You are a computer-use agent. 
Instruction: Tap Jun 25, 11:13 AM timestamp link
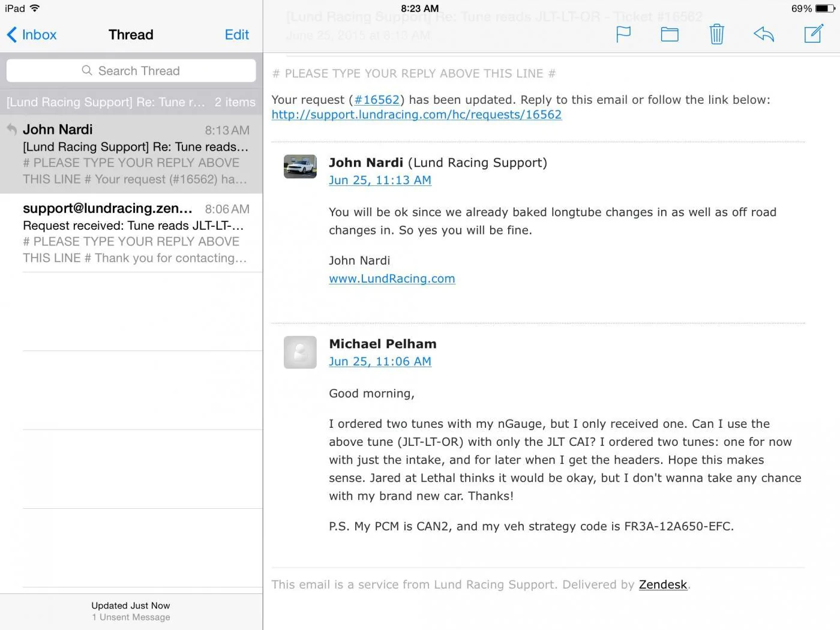380,180
